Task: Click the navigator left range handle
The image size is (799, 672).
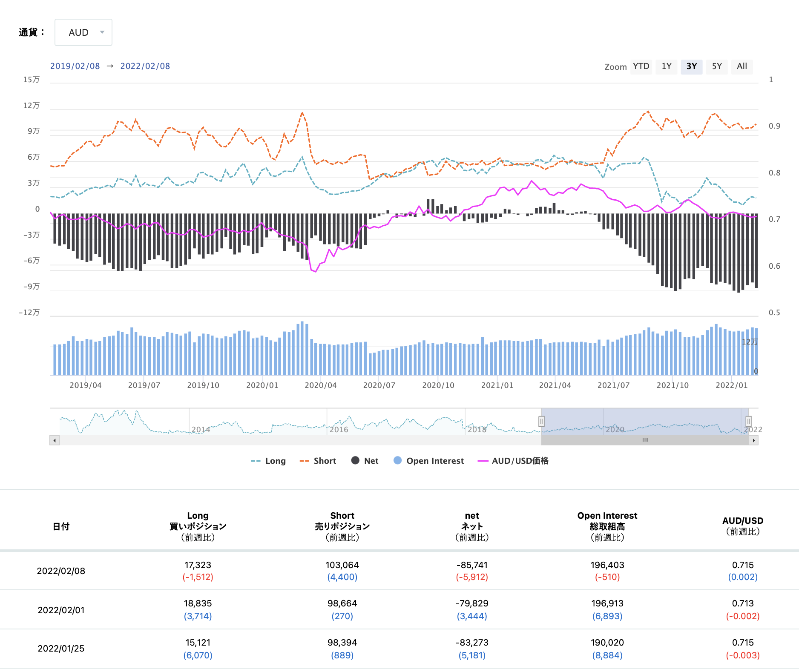Action: 541,422
